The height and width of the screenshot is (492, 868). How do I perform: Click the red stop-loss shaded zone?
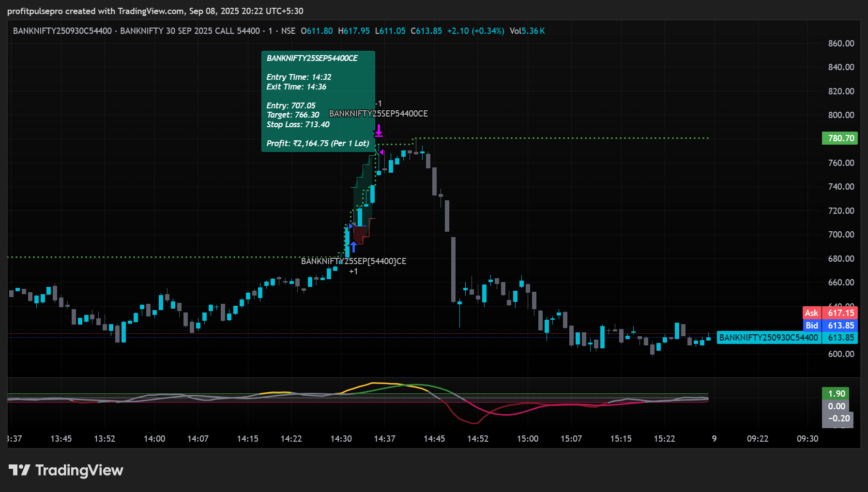click(x=361, y=234)
